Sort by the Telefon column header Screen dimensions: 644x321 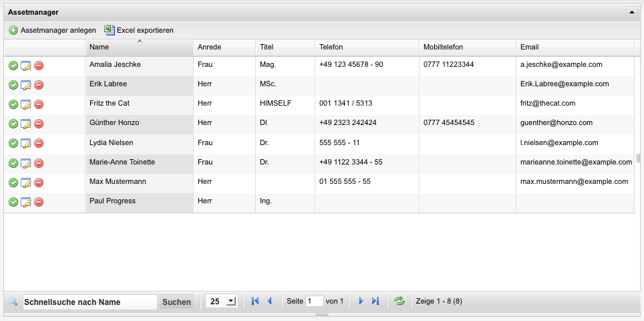point(367,47)
